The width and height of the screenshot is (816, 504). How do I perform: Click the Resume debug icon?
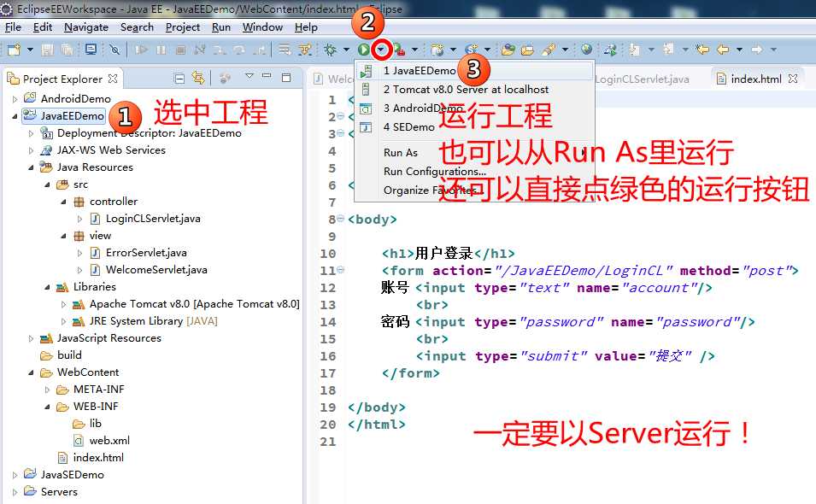pos(141,50)
